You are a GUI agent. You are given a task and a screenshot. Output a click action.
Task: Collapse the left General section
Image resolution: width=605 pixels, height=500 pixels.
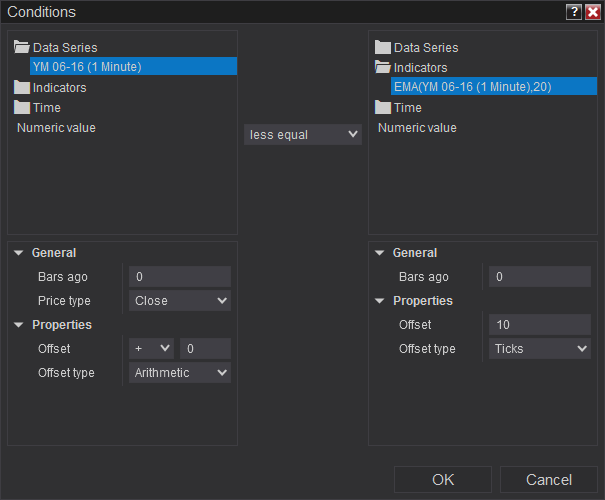(19, 253)
